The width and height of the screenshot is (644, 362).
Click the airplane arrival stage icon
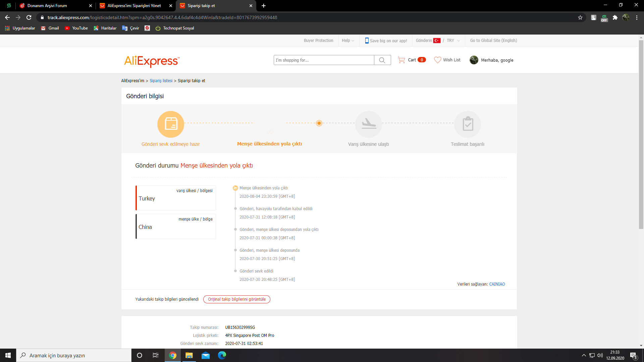coord(369,124)
